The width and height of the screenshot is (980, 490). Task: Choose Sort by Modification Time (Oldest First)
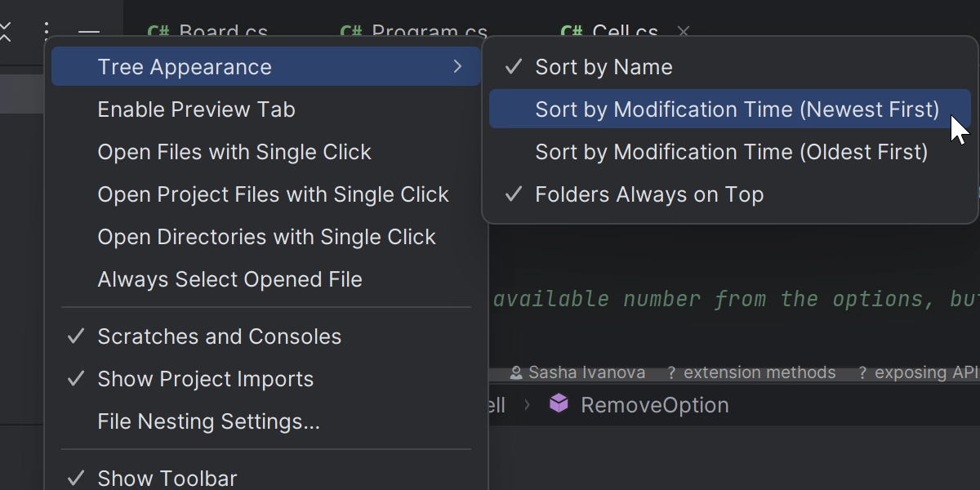pos(730,152)
